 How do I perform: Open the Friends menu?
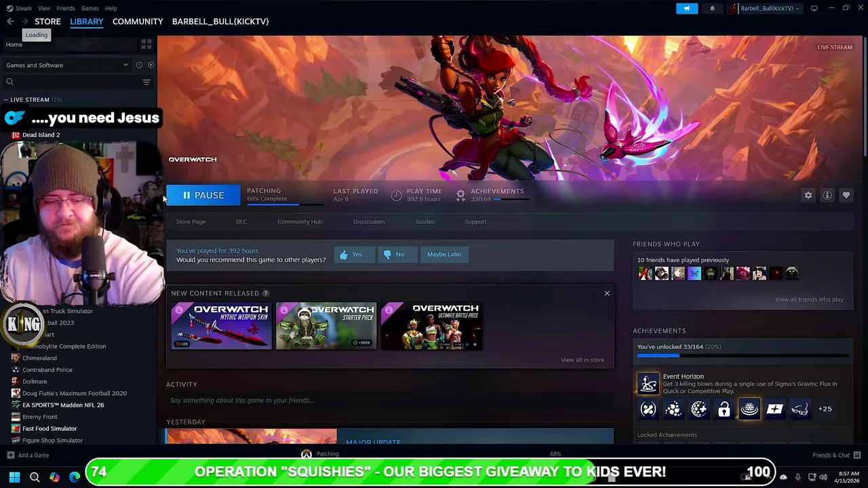pos(66,8)
